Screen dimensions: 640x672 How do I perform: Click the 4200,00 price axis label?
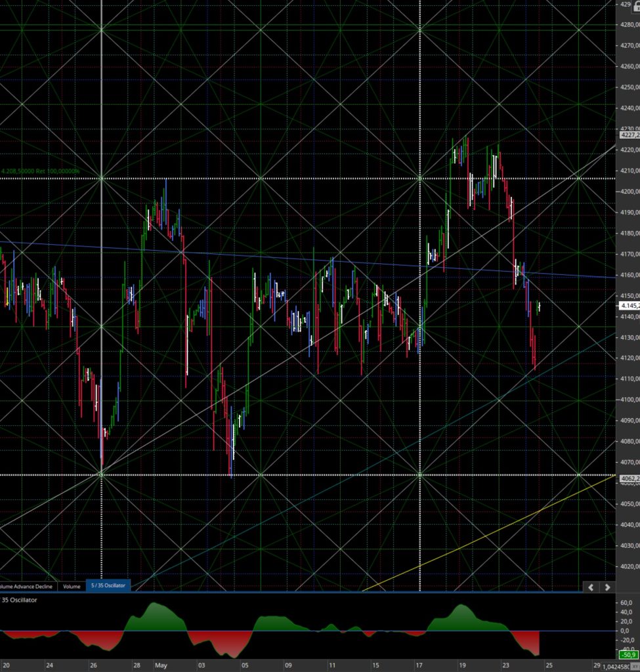tap(629, 191)
